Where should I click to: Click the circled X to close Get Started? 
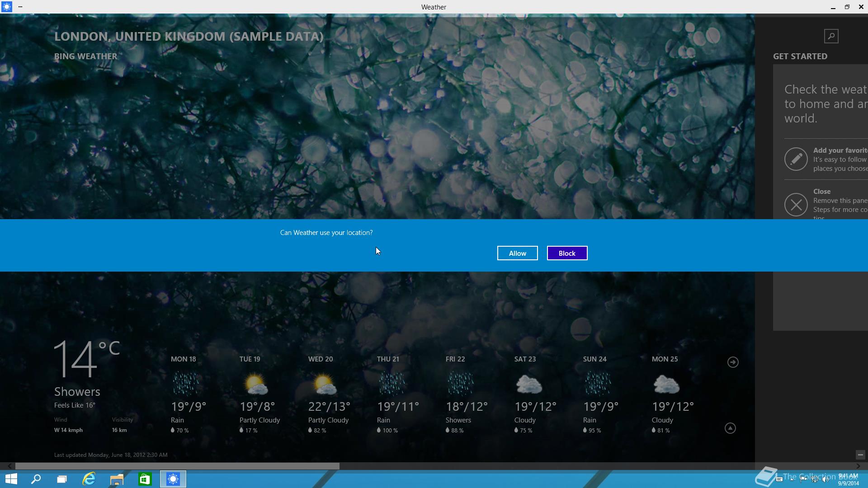click(796, 205)
